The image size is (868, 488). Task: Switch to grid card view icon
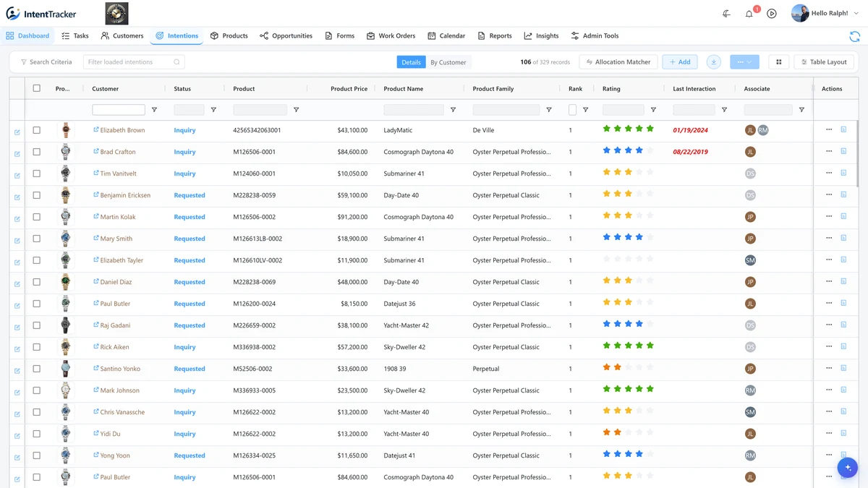(779, 62)
